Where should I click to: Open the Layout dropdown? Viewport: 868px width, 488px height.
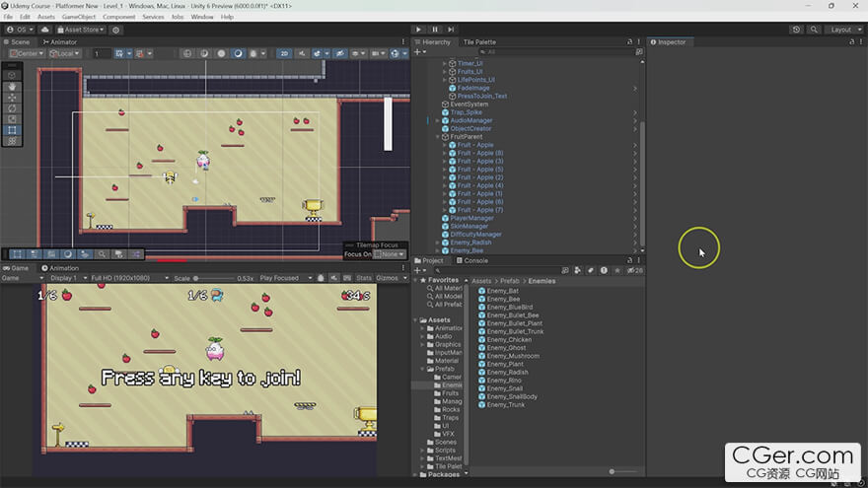tap(845, 30)
